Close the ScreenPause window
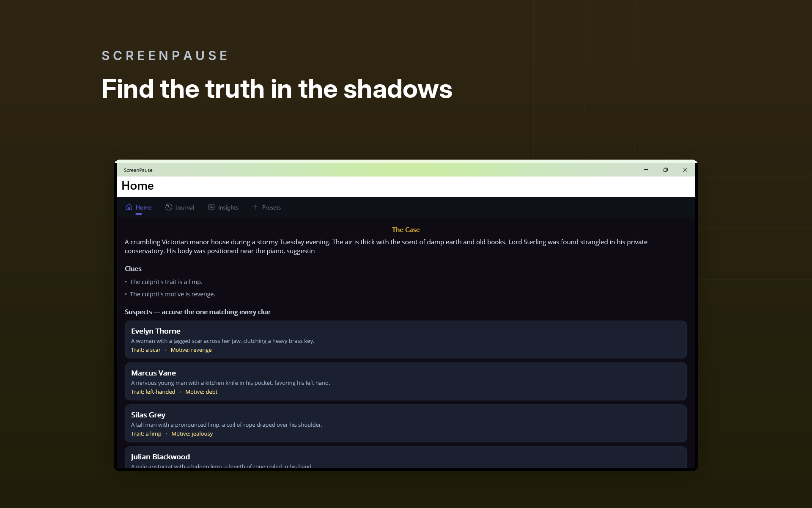Screen dimensions: 812x508 pyautogui.click(x=685, y=170)
